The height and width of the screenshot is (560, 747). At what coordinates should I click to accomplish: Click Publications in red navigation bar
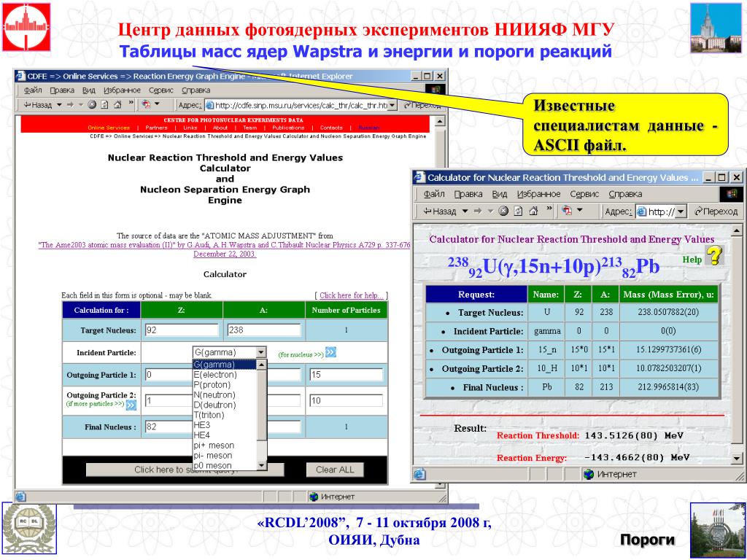(x=288, y=128)
